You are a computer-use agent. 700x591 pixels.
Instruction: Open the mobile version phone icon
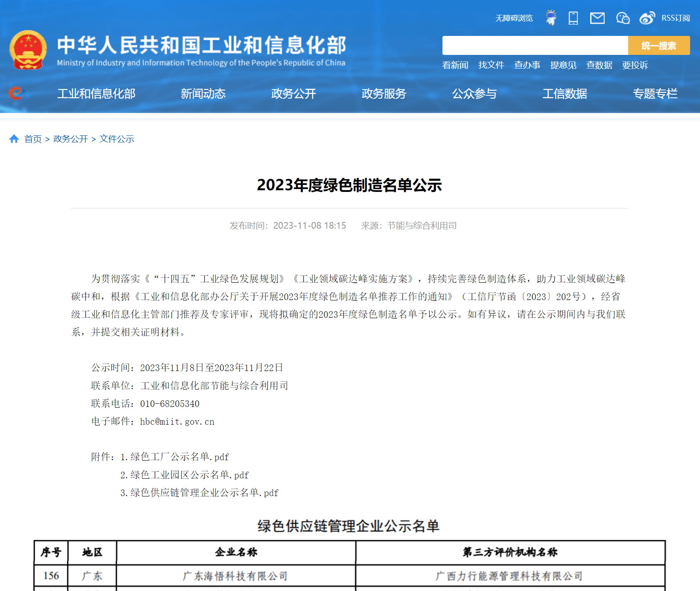(x=573, y=18)
